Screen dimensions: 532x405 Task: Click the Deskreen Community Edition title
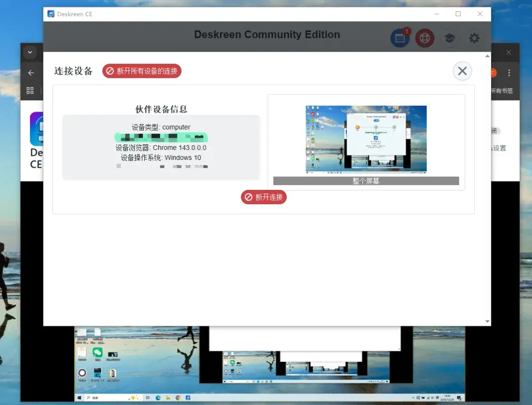(267, 34)
